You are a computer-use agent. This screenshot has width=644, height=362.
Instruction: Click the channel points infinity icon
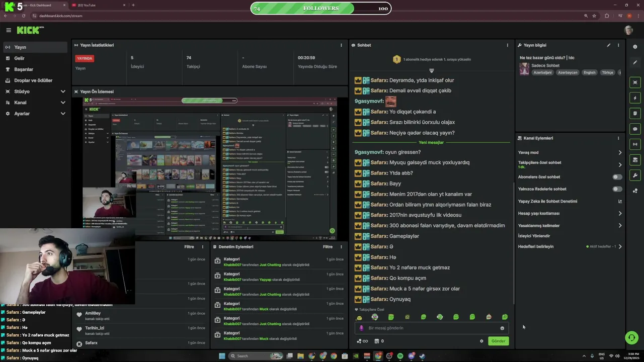click(362, 341)
